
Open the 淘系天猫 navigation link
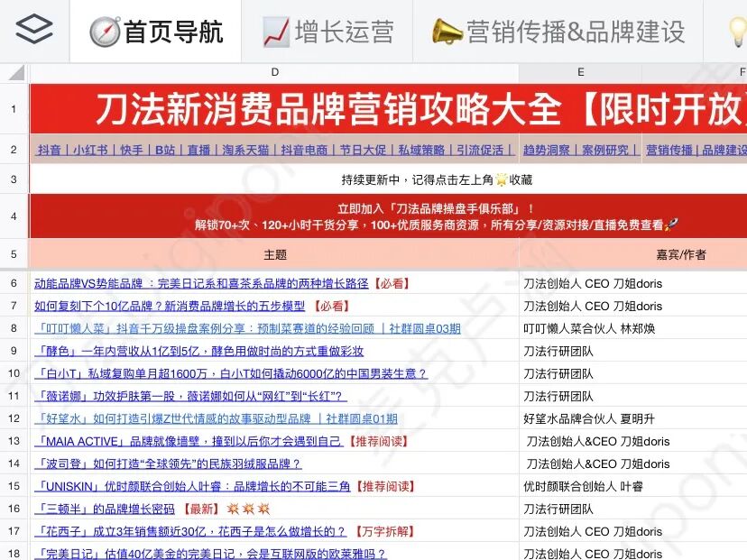(245, 150)
